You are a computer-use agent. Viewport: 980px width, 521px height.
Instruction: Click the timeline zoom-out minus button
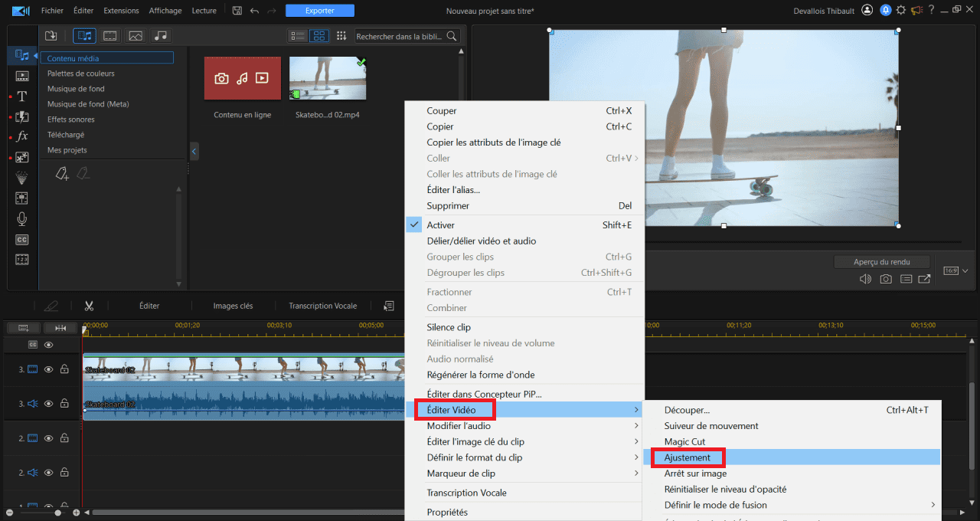(9, 513)
